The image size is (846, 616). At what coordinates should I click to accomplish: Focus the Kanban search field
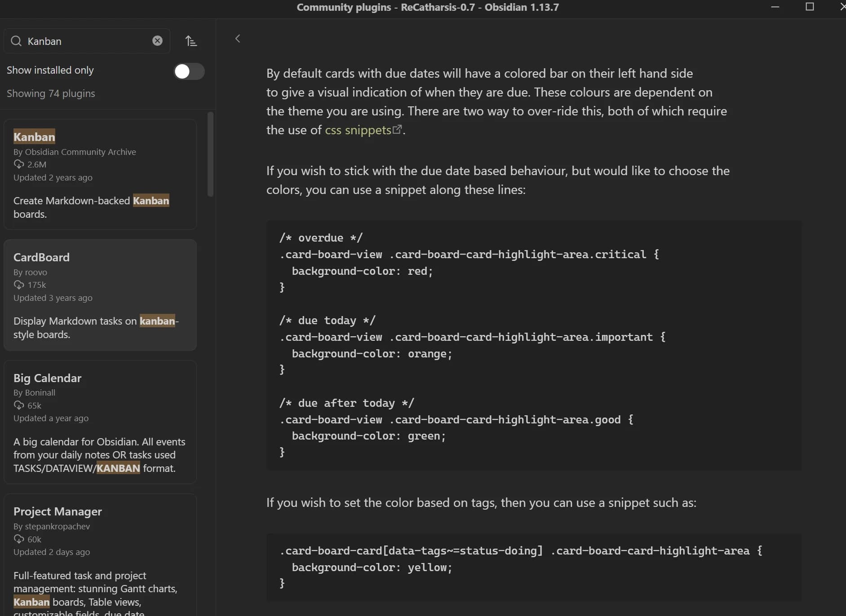tap(87, 41)
